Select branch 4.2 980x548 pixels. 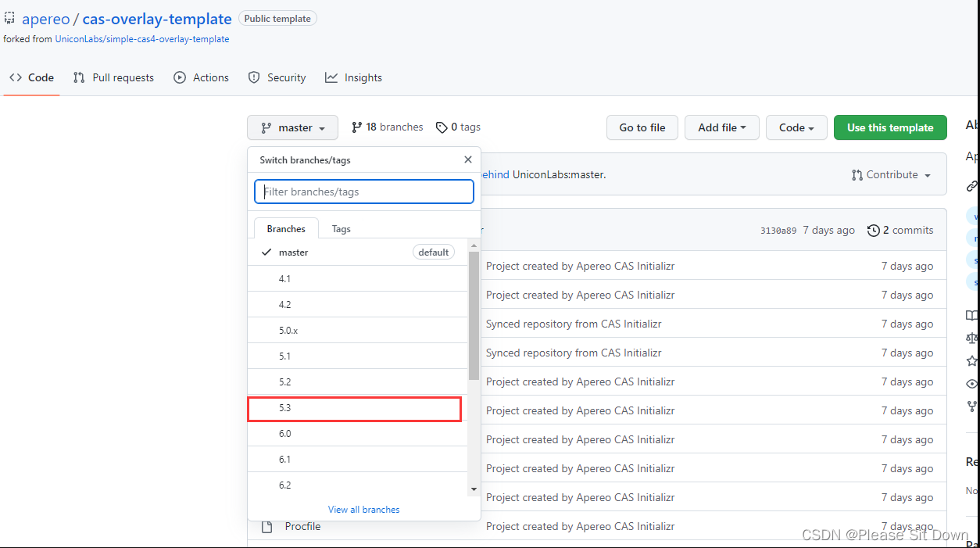pos(358,304)
